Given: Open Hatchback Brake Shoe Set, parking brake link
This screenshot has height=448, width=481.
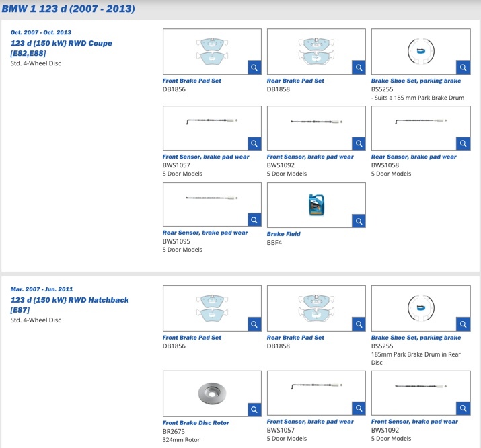Looking at the screenshot, I should pos(416,338).
